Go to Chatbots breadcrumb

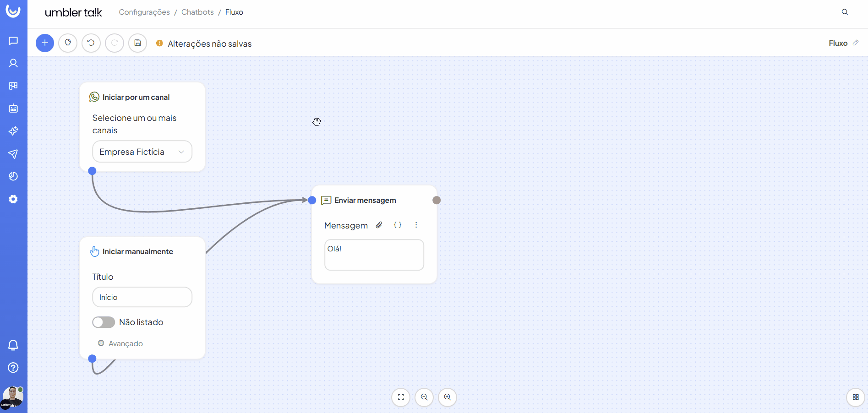[197, 12]
